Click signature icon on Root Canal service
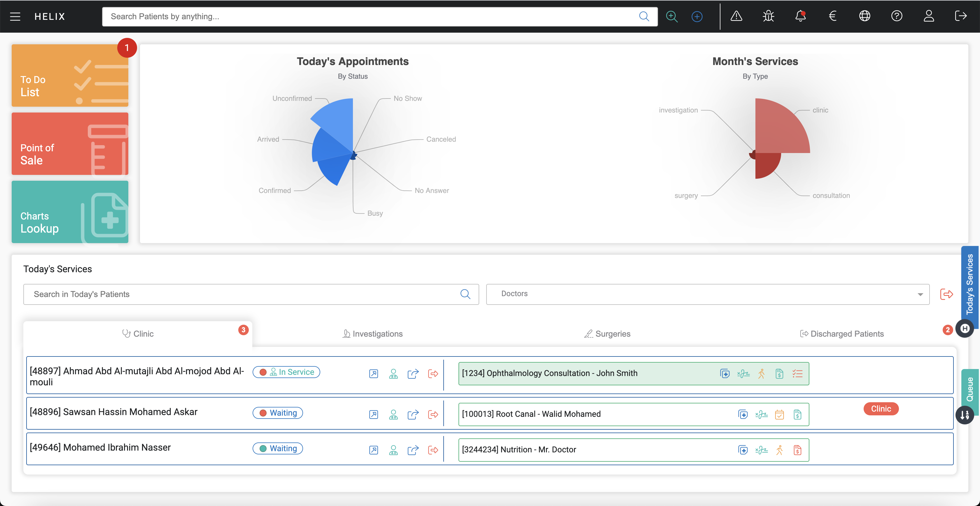 [x=761, y=414]
